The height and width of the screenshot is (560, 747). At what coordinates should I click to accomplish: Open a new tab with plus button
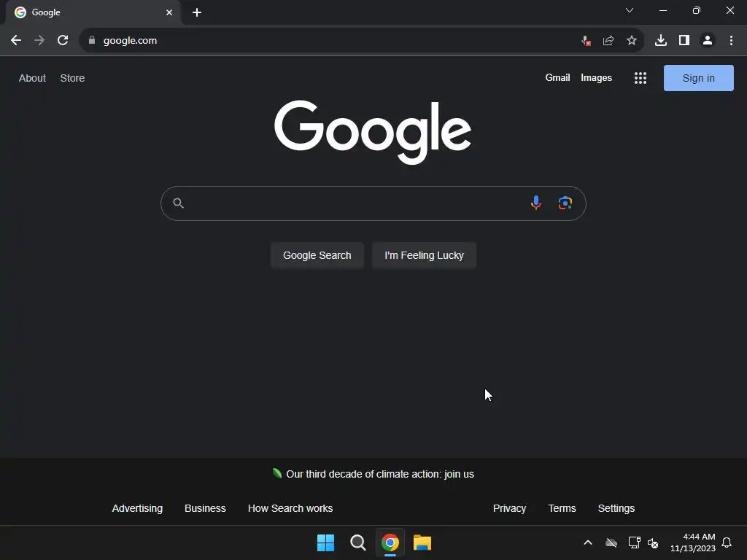tap(197, 12)
